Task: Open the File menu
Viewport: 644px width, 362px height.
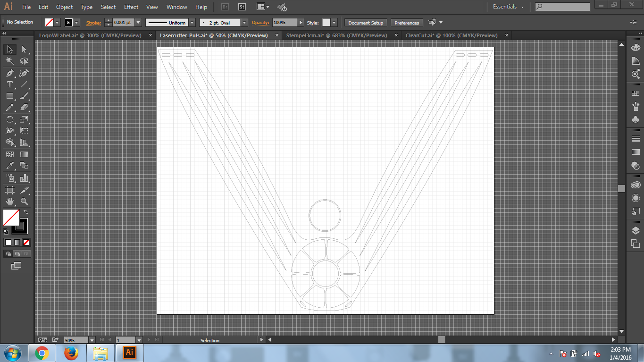Action: [x=26, y=7]
